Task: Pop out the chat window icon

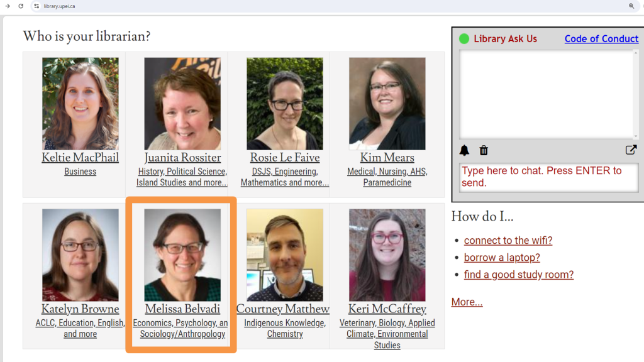Action: click(631, 150)
